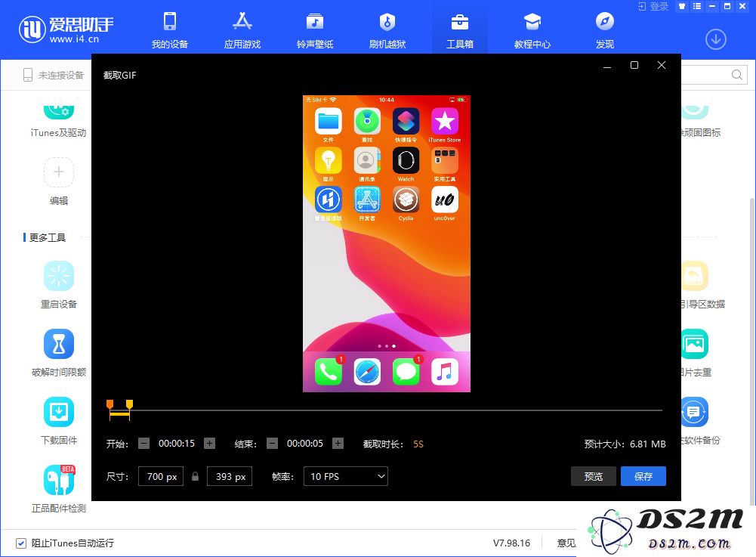756x557 pixels.
Task: Open iTunes及驱动 tool
Action: pyautogui.click(x=58, y=121)
